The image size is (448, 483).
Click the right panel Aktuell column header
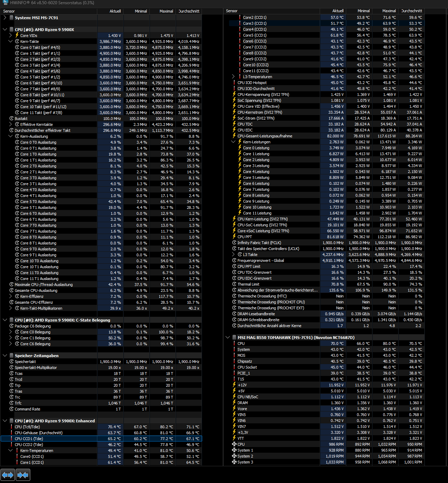coord(333,11)
